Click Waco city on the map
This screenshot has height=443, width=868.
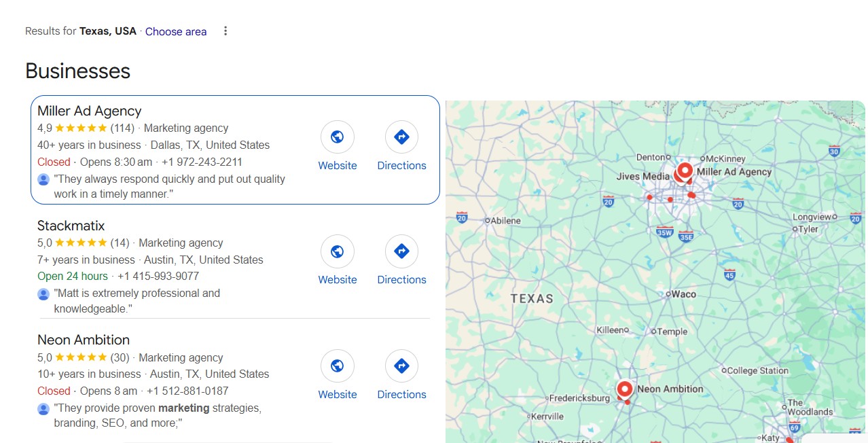[681, 294]
